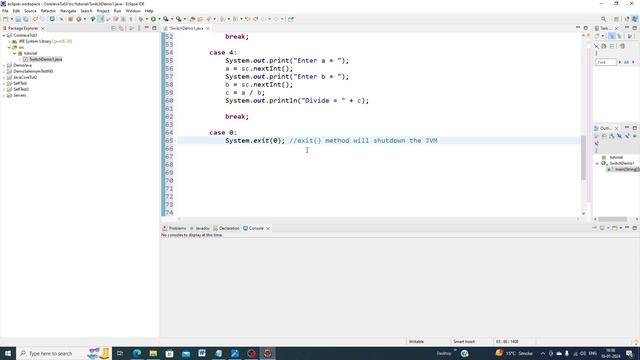The image size is (640, 360).
Task: Open File Explorer from the taskbar
Action: pos(153,353)
